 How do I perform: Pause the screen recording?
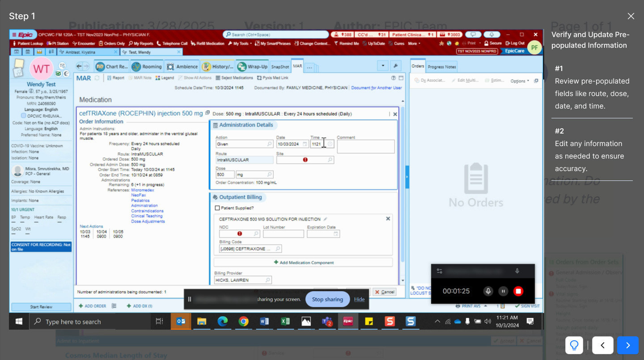pos(503,291)
